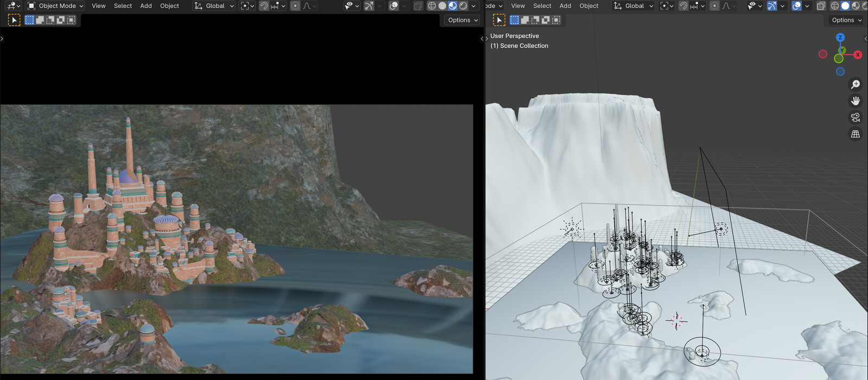Toggle X-ray in right viewport

click(x=821, y=6)
